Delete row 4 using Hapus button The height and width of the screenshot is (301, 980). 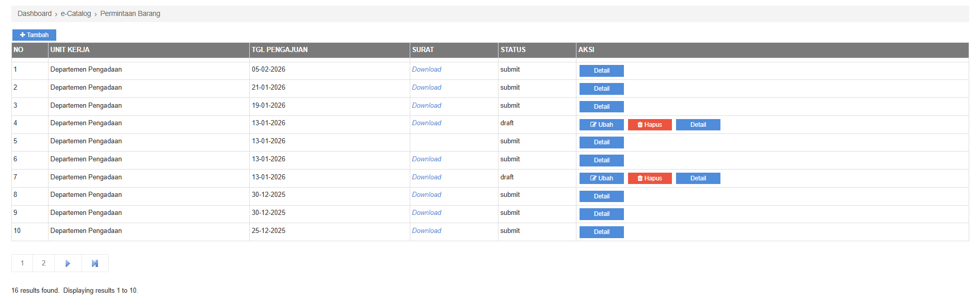click(649, 125)
